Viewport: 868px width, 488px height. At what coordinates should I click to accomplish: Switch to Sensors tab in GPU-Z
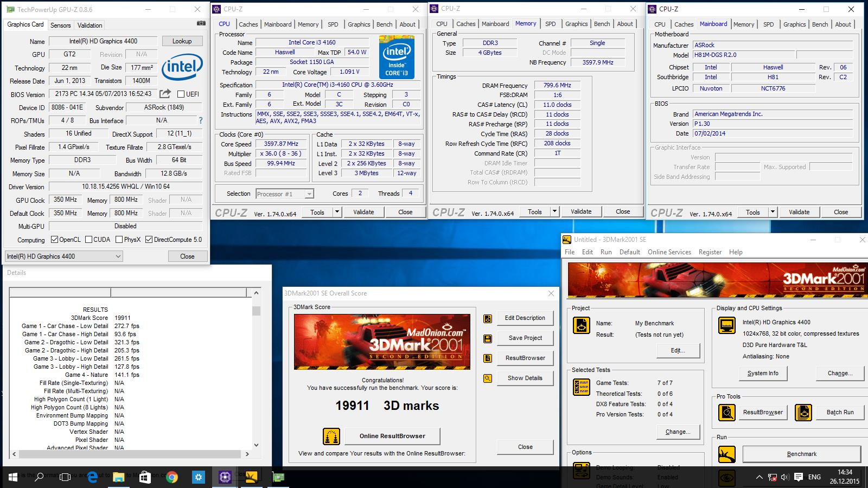(60, 25)
